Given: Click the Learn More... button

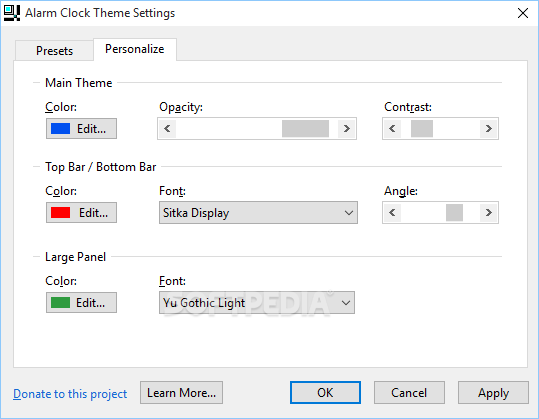Looking at the screenshot, I should click(182, 393).
